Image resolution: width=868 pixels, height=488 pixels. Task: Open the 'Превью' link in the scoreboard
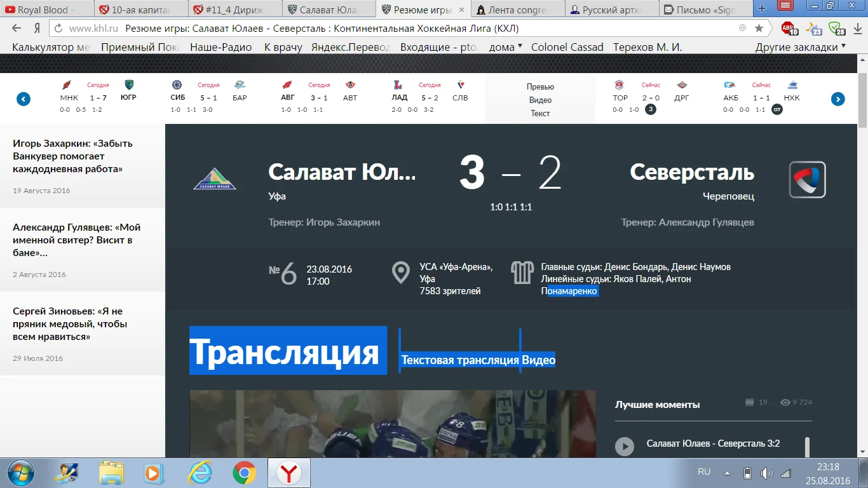click(x=540, y=86)
